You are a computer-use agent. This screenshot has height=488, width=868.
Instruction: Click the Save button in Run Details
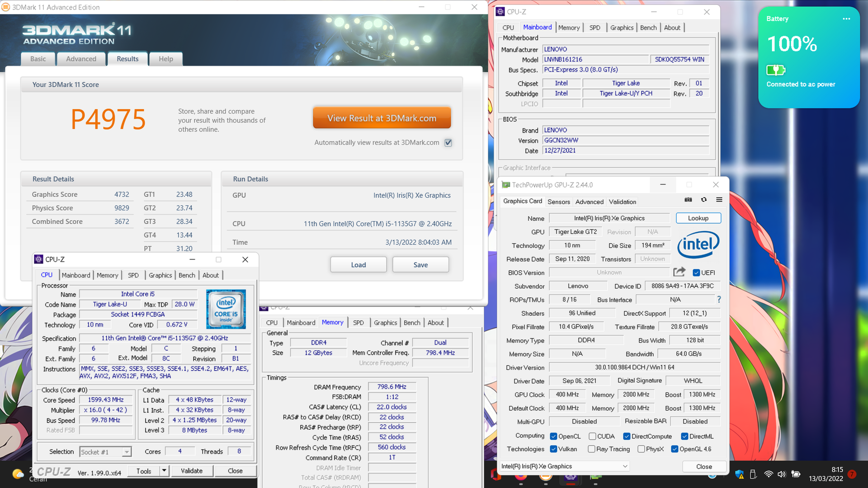tap(420, 265)
